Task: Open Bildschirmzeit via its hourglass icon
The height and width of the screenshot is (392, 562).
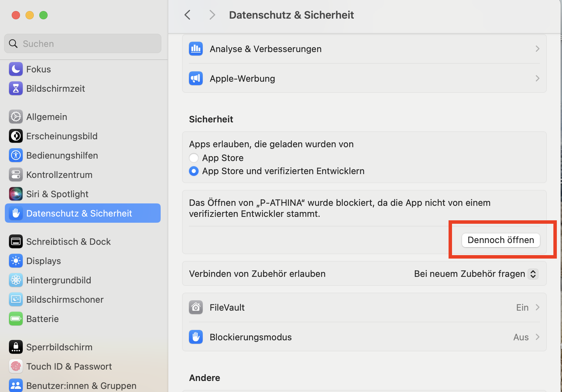Action: click(x=16, y=89)
